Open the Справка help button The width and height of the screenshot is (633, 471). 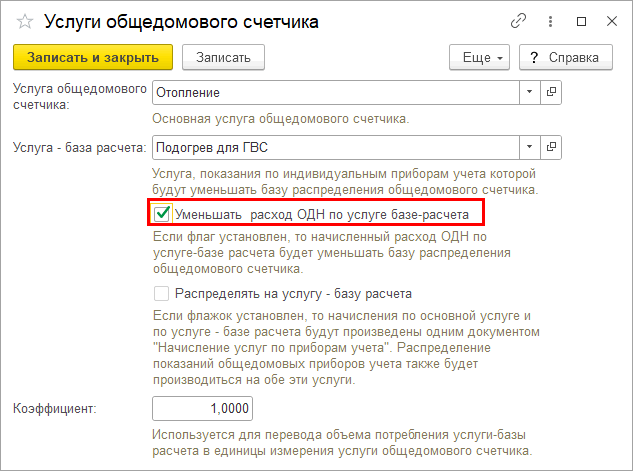pos(566,57)
